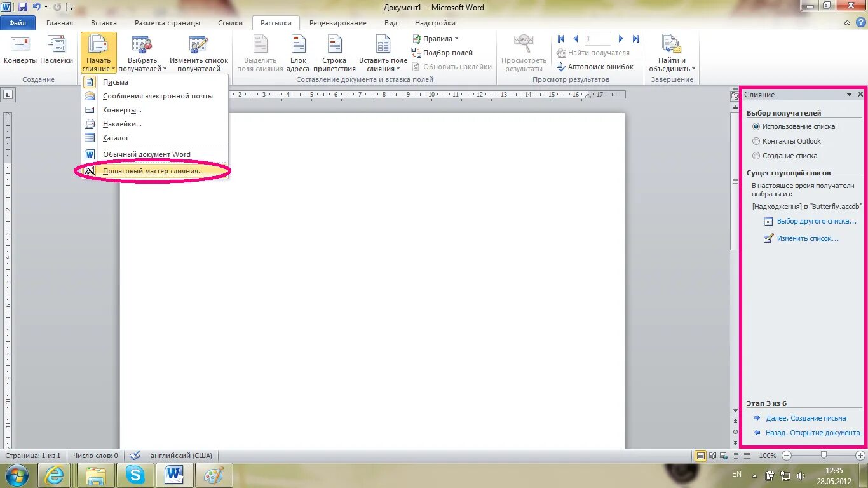
Task: Click Изменить список link in pane
Action: pos(808,238)
